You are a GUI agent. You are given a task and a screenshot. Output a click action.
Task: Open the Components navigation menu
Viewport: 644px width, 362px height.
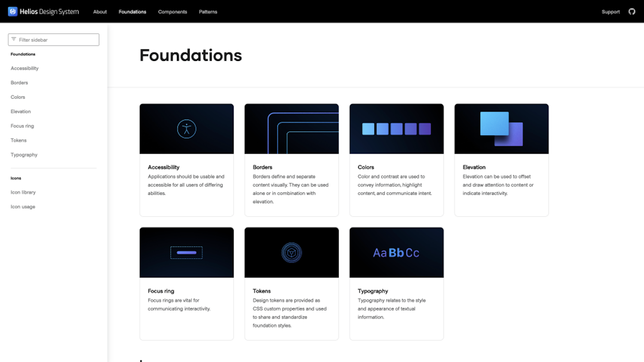(x=173, y=12)
